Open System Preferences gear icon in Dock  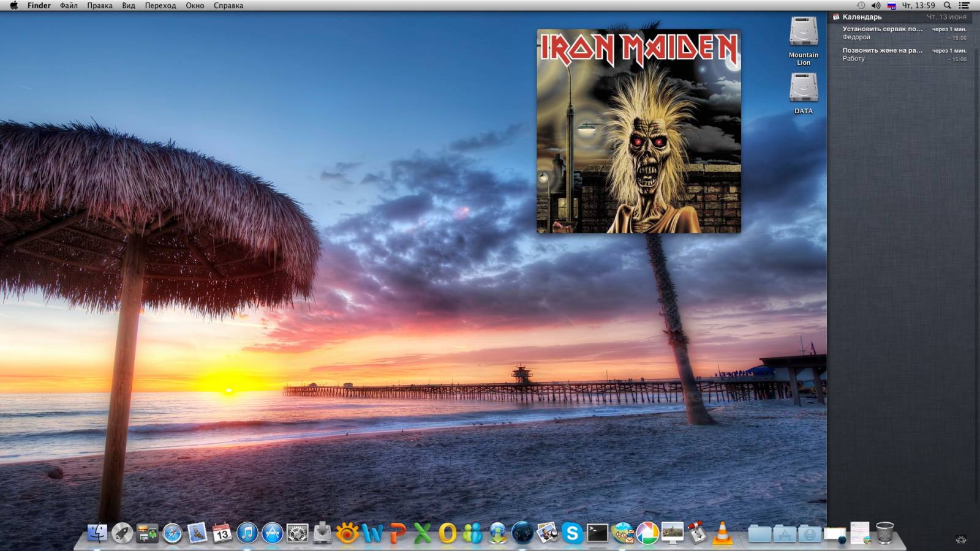coord(298,533)
